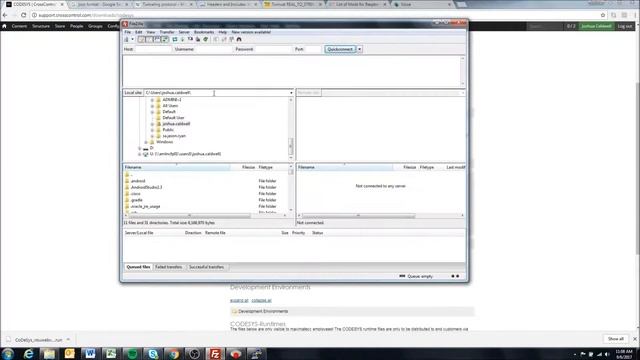
Task: Expand the Windows folder tree node
Action: (146, 142)
